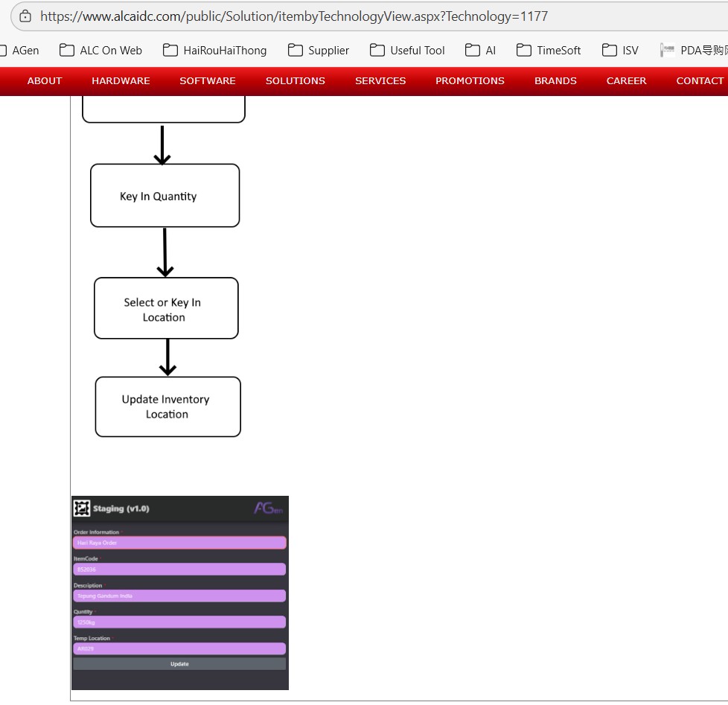Open the HARDWARE navigation menu
The width and height of the screenshot is (728, 705).
[121, 81]
